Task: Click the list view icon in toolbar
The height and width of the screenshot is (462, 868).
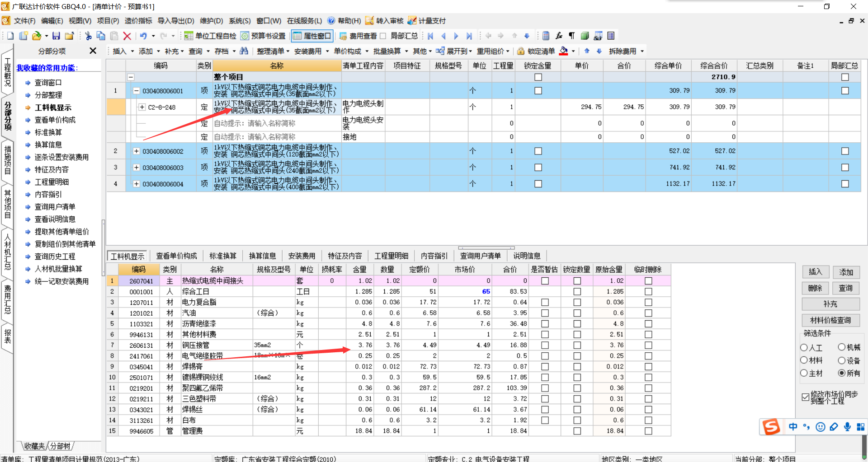Action: [611, 36]
